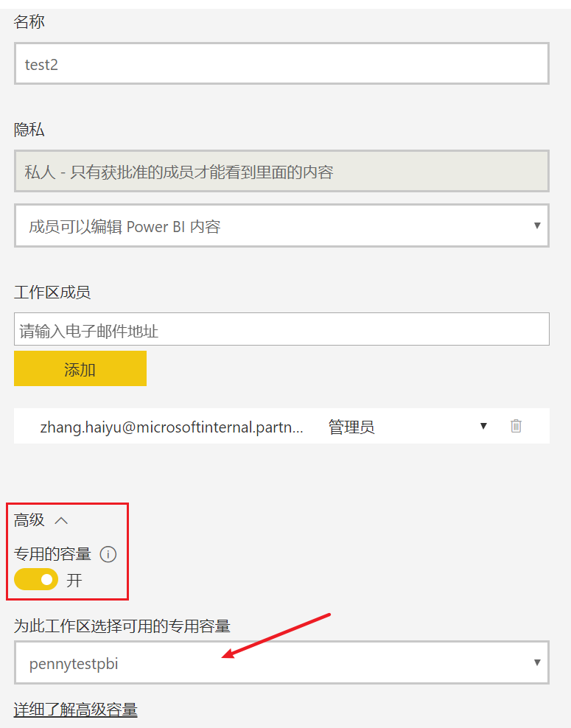The width and height of the screenshot is (571, 728).
Task: Click the 为此工作区选择可用的专用容量 label
Action: (x=122, y=626)
